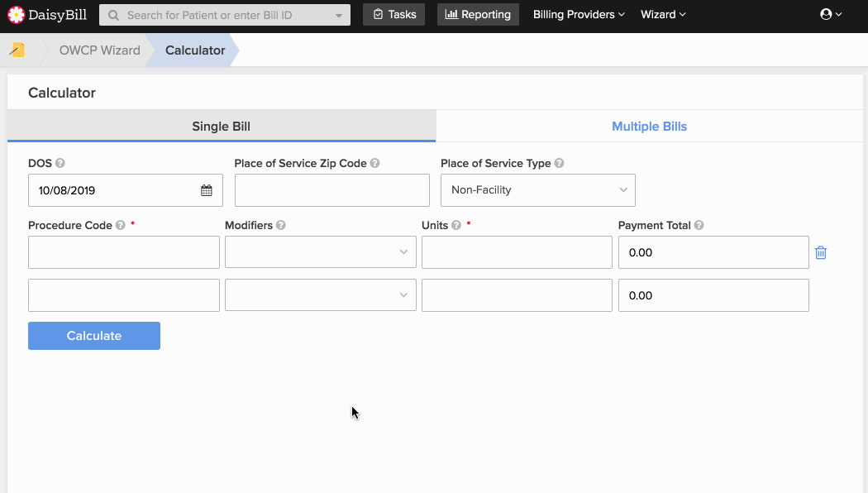Screen dimensions: 868x493
Task: Open Modifiers dropdown in first row
Action: [x=321, y=252]
